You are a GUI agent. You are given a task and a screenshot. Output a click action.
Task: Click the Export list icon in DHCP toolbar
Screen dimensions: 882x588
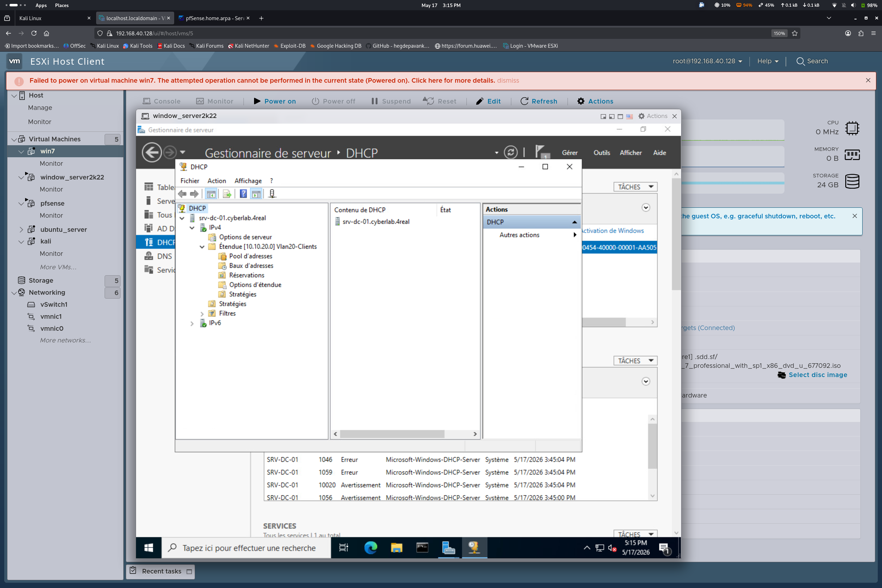coord(227,194)
